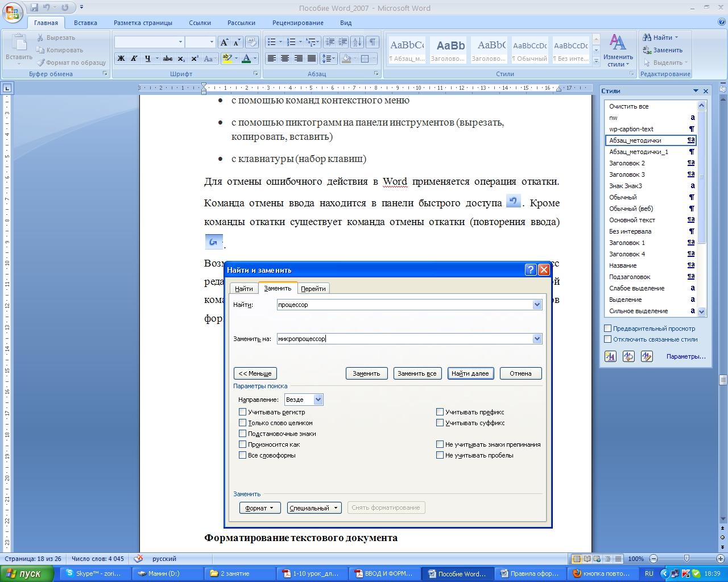This screenshot has height=582, width=728.
Task: Apply subscript formatting (x₂)
Action: 181,59
